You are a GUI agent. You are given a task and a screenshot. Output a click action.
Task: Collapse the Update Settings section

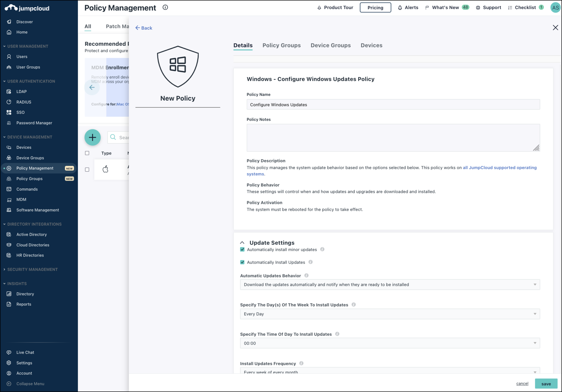[242, 243]
